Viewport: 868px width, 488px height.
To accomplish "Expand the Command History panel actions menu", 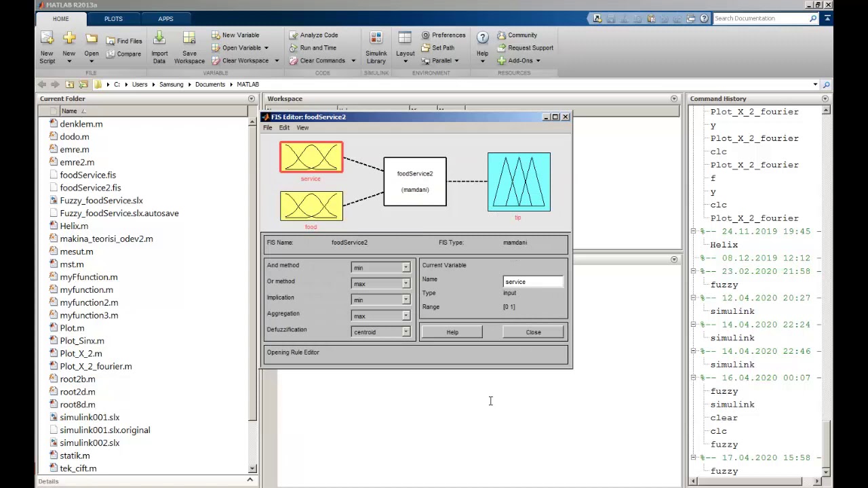I will (825, 99).
